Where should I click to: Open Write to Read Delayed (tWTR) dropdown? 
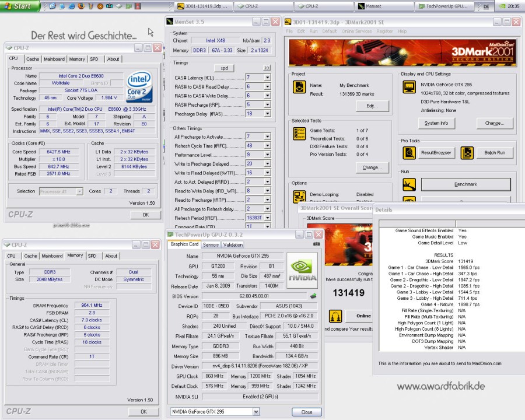pyautogui.click(x=267, y=173)
